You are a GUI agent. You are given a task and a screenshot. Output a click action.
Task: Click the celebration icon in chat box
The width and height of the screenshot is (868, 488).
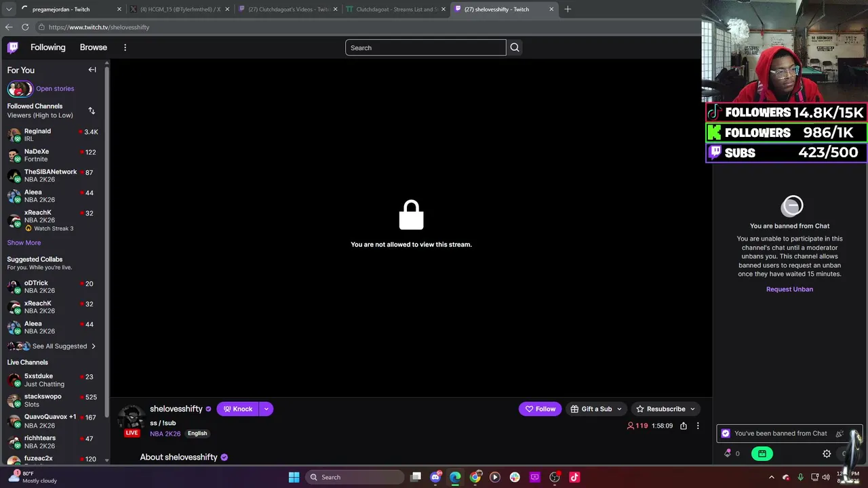click(840, 433)
